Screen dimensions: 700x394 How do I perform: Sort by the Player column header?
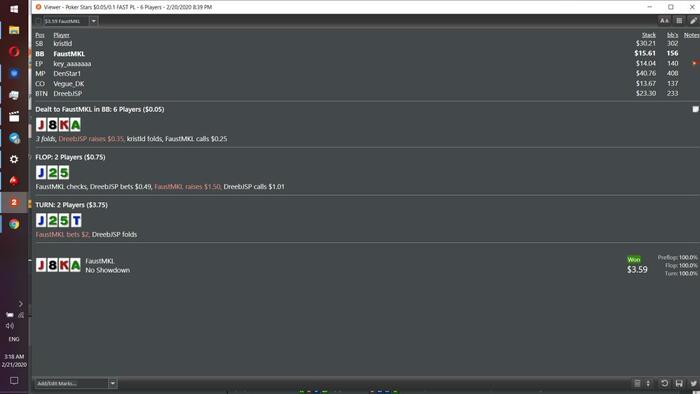[x=62, y=35]
